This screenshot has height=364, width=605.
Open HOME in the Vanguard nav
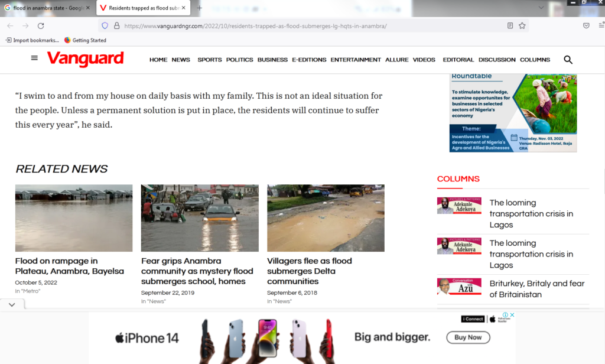point(158,60)
